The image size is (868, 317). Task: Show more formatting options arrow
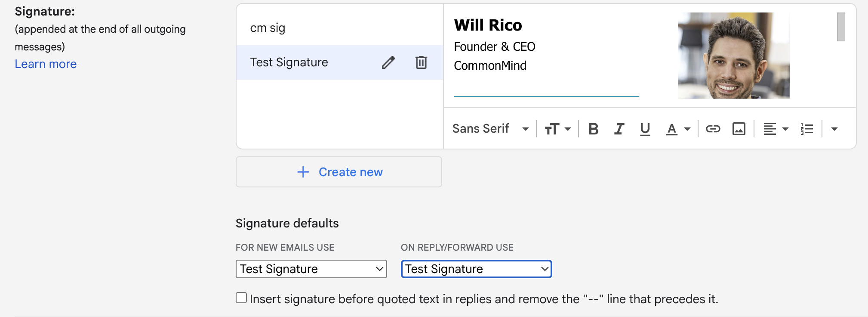pyautogui.click(x=834, y=129)
